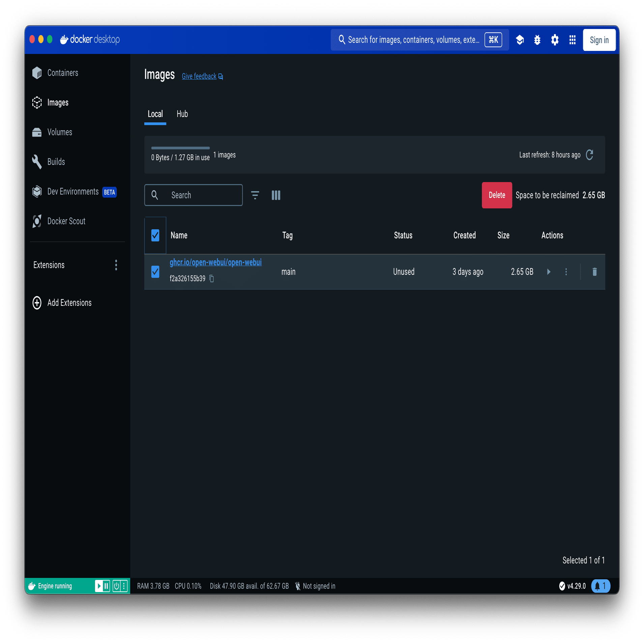This screenshot has height=644, width=644.
Task: Sort table by the Size column header
Action: click(x=503, y=235)
